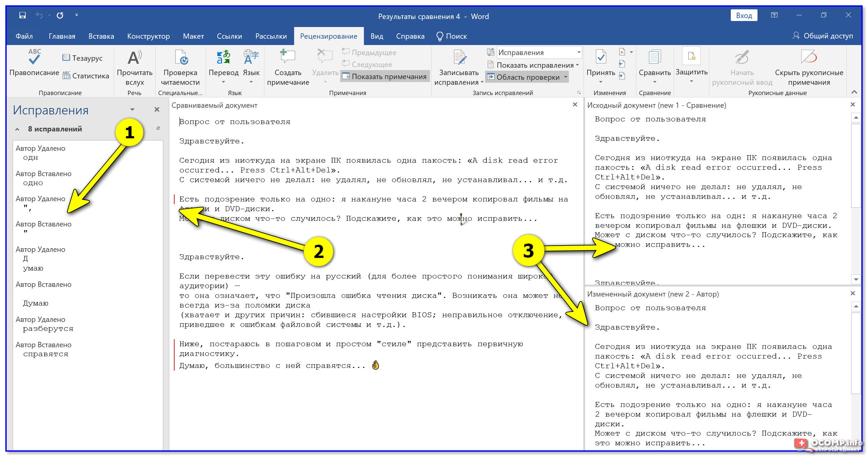
Task: Refresh the revisions count icon
Action: click(x=158, y=128)
